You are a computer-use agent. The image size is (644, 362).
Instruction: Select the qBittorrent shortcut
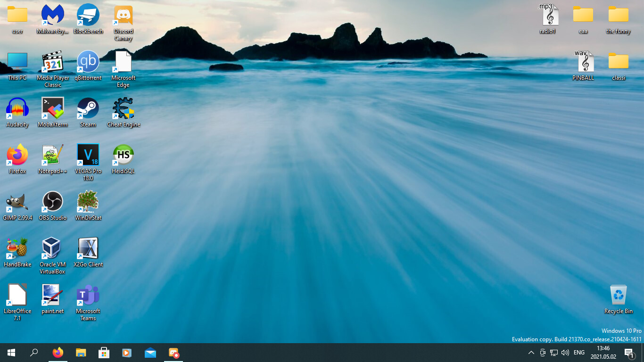(x=88, y=66)
